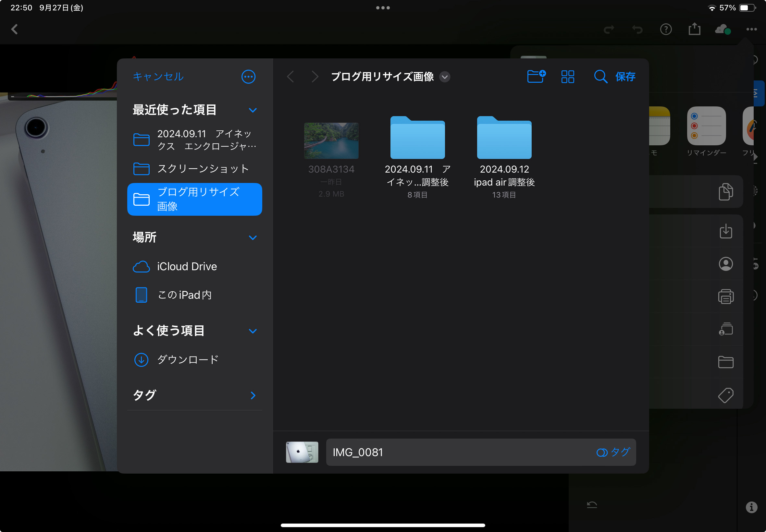
Task: Open ブログ用リサイズ画像 folder title dropdown
Action: point(445,77)
